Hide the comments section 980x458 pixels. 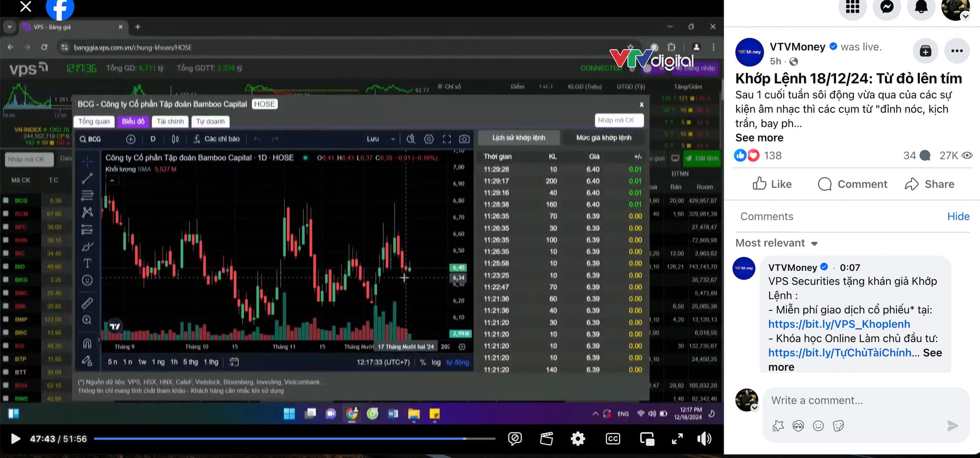point(958,216)
